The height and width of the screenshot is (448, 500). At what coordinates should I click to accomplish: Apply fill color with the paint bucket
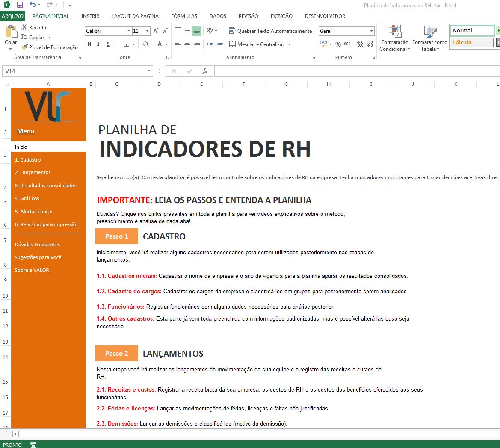coord(145,44)
